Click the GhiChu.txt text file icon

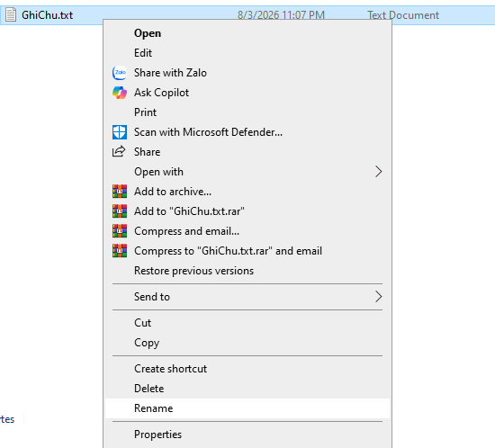(x=11, y=14)
